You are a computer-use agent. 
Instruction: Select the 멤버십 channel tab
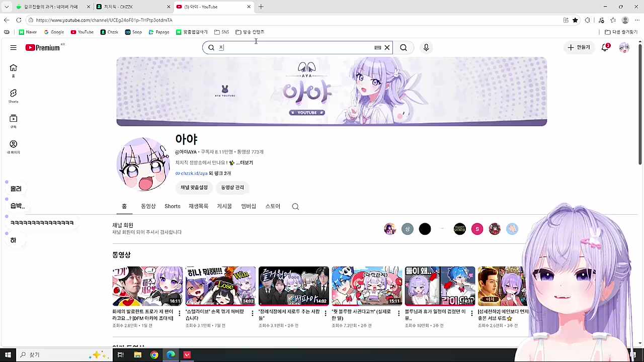tap(249, 206)
